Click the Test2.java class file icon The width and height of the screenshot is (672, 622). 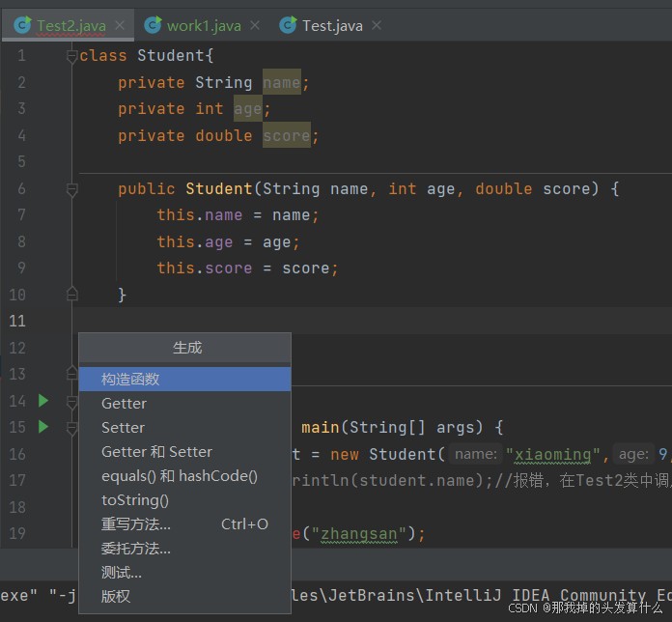tap(22, 25)
